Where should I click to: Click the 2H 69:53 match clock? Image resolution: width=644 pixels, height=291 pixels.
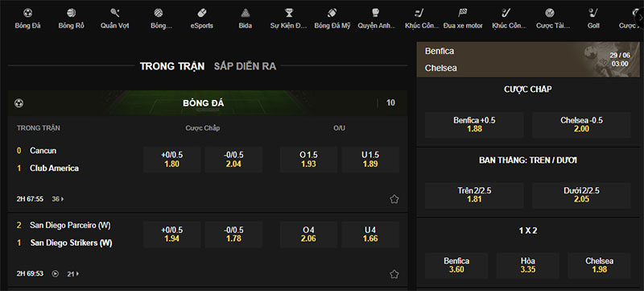point(30,273)
